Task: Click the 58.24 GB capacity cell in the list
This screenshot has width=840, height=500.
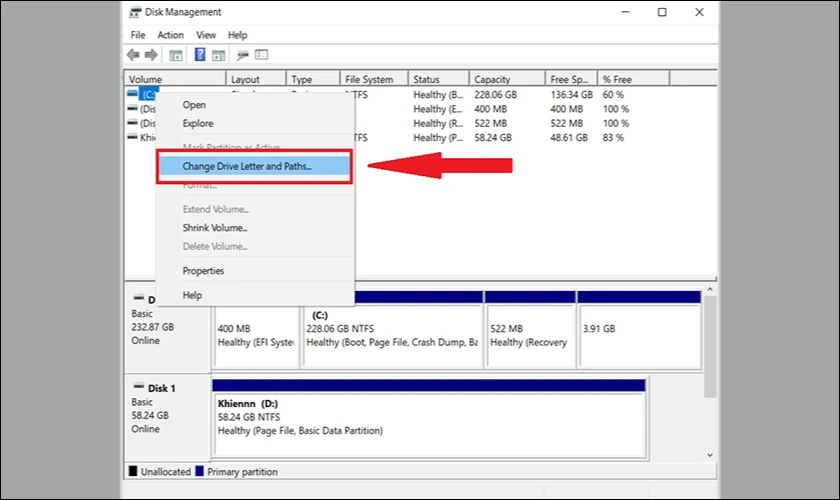Action: click(493, 138)
